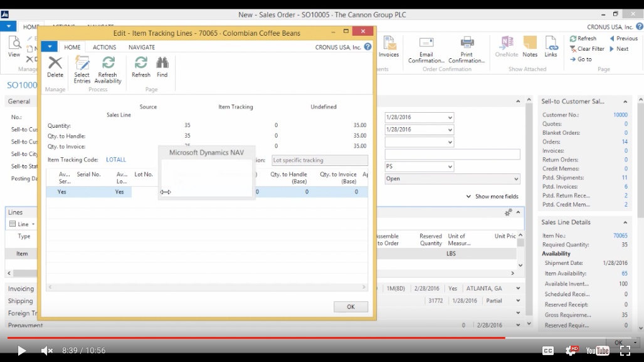Open Select Entries in tracking ribbon

(82, 70)
